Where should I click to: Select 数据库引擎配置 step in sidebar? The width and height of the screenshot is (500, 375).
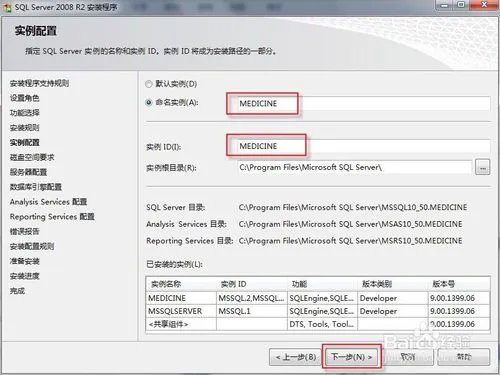click(x=36, y=187)
